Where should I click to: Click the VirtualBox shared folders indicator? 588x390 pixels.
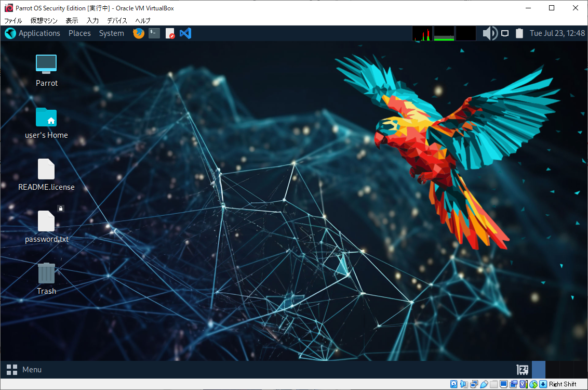click(x=494, y=384)
